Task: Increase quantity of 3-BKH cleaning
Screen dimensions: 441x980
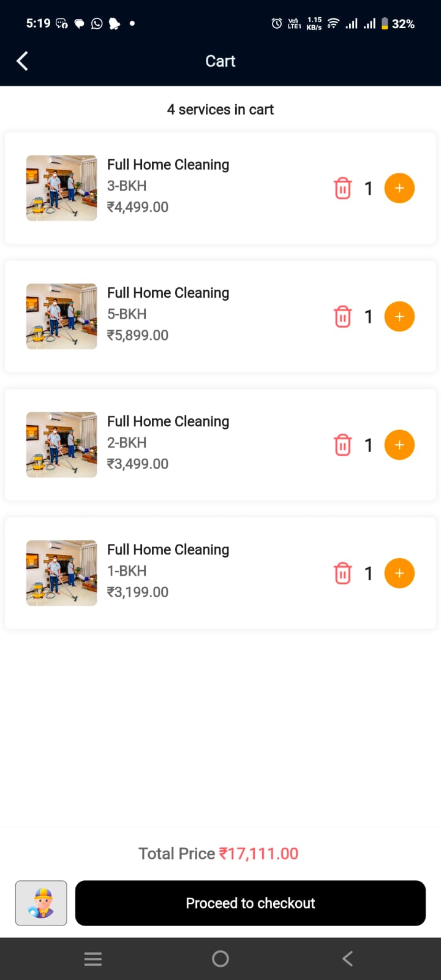Action: coord(399,188)
